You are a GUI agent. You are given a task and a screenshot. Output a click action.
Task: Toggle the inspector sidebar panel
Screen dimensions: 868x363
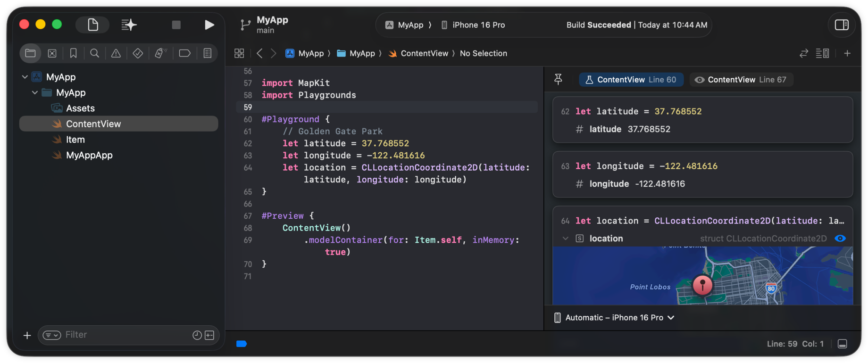(842, 25)
